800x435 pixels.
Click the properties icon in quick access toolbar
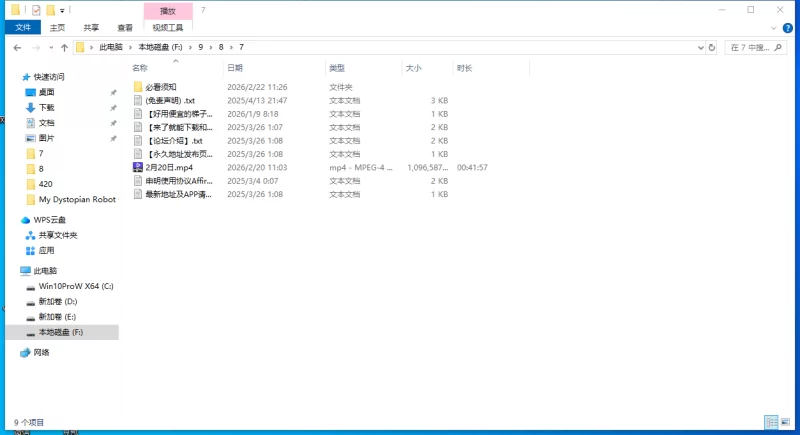(36, 10)
